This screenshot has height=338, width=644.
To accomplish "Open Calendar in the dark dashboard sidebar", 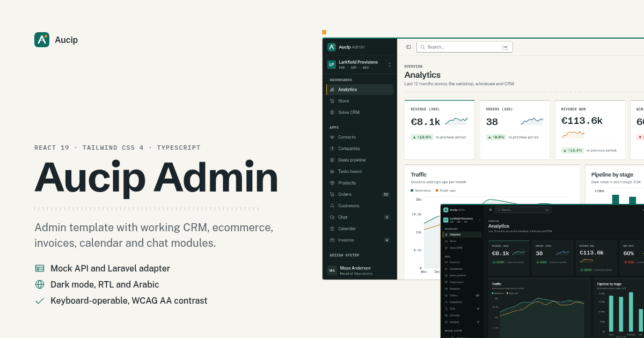I will coord(462,315).
